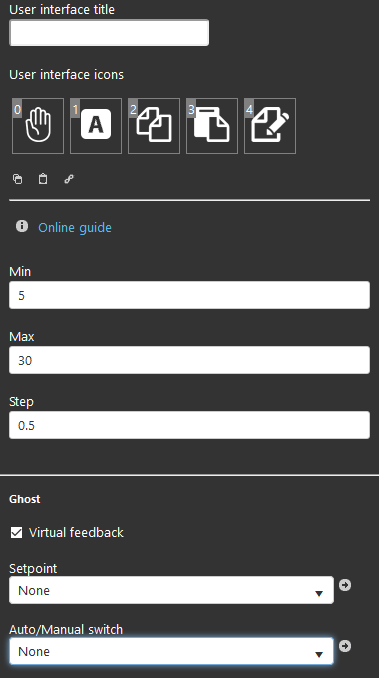379x678 pixels.
Task: Open the Auto/Manual switch dropdown
Action: (x=171, y=651)
